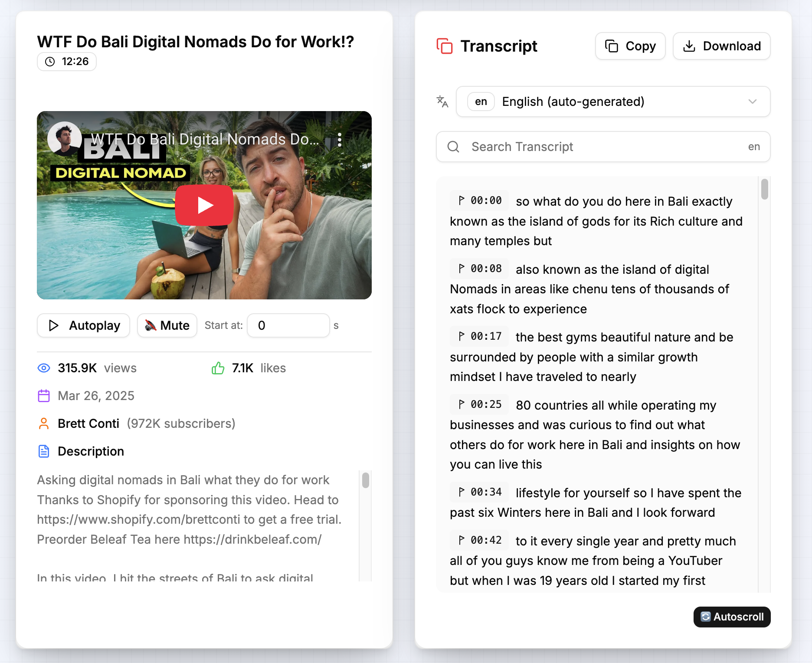
Task: Click the description scrollbar thumb
Action: [x=366, y=480]
